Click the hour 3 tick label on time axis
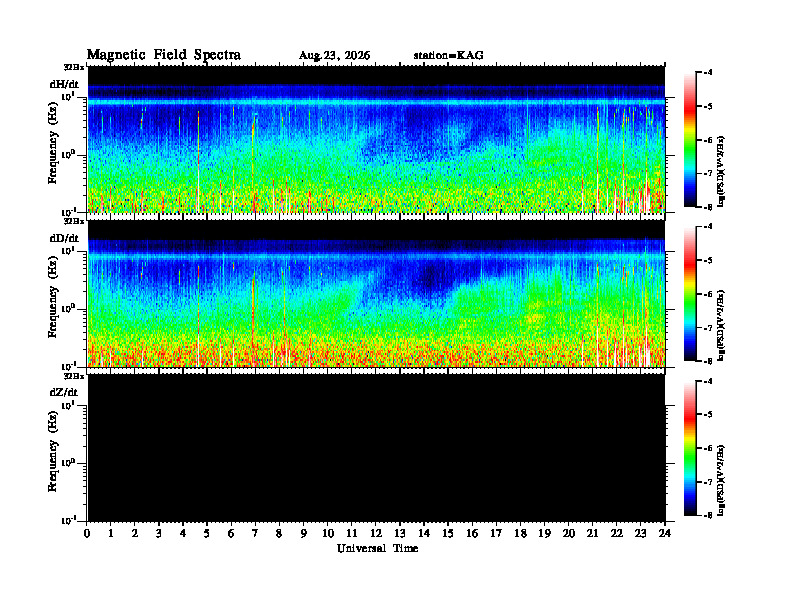 (159, 534)
